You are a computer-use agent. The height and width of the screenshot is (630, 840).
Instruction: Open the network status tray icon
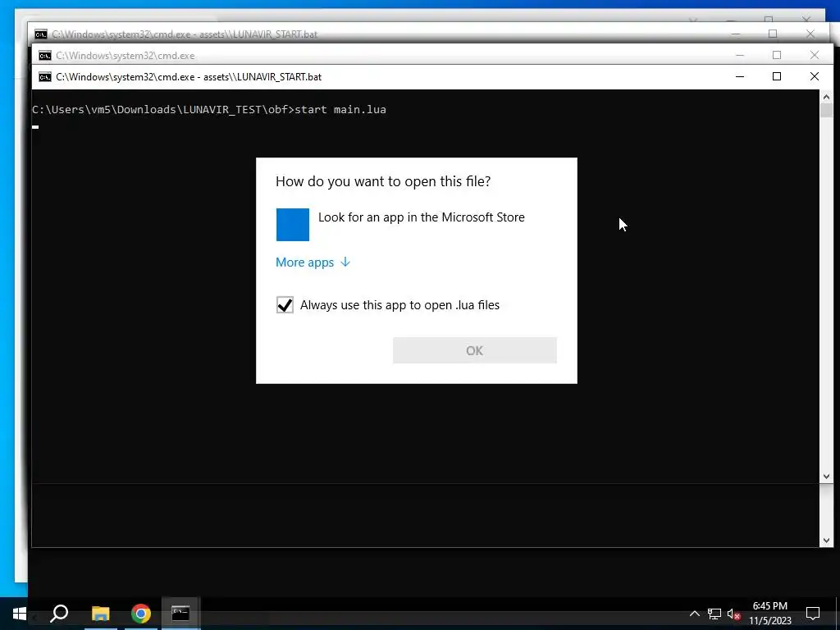714,614
